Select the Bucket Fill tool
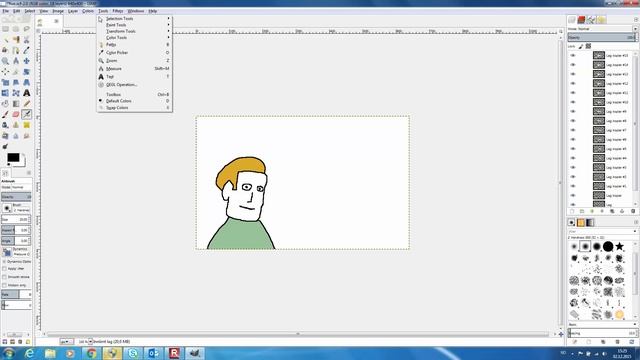Viewport: 640px width, 360px height. (5, 104)
